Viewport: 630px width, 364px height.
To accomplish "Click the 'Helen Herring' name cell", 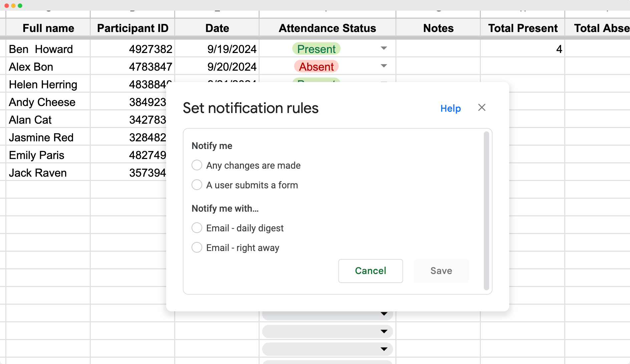I will coord(48,84).
